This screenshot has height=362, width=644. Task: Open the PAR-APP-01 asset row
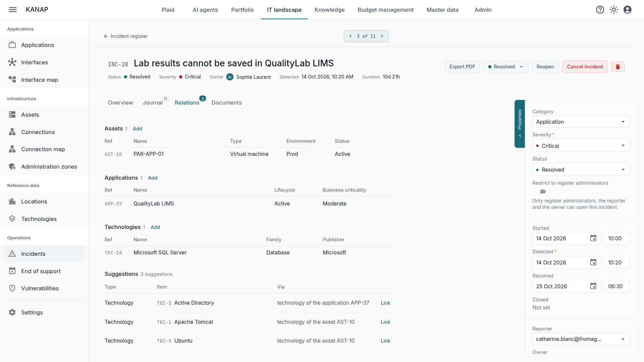click(250, 154)
